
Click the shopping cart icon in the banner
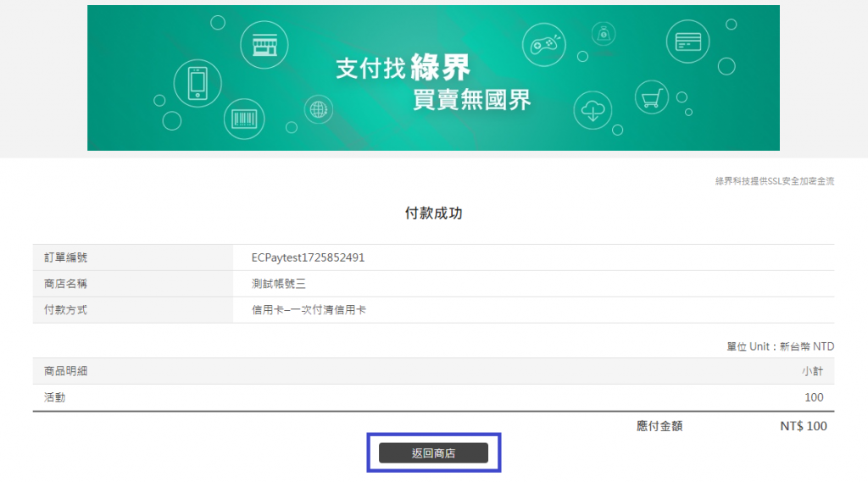(x=652, y=97)
